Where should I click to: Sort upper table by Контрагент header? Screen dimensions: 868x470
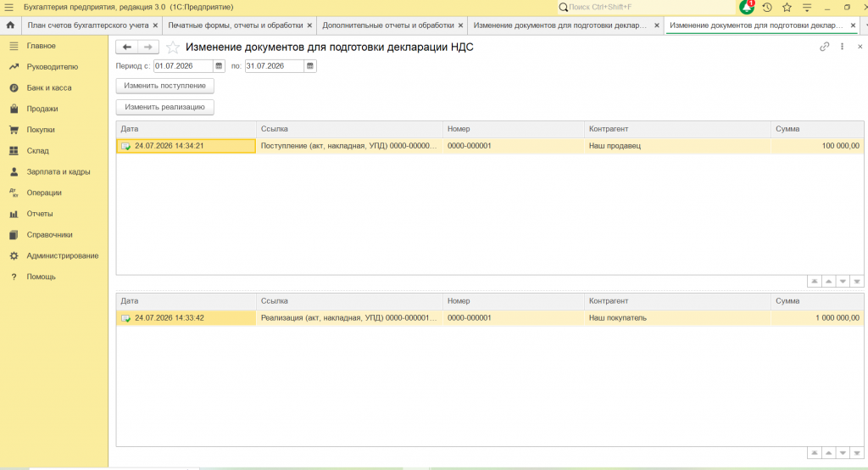[677, 129]
